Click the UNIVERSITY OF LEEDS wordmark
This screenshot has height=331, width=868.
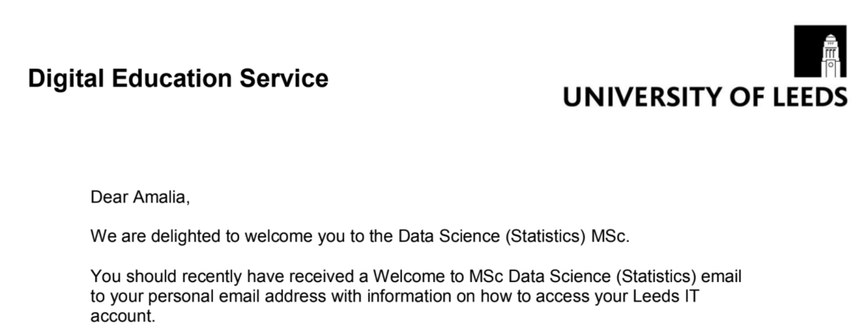point(705,97)
